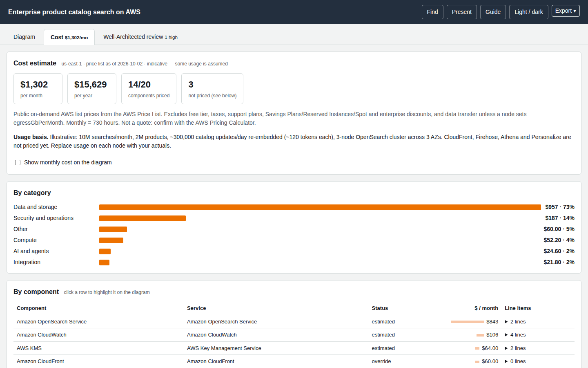
Task: Expand the 0 lines for Amazon CloudFront
Action: point(515,361)
